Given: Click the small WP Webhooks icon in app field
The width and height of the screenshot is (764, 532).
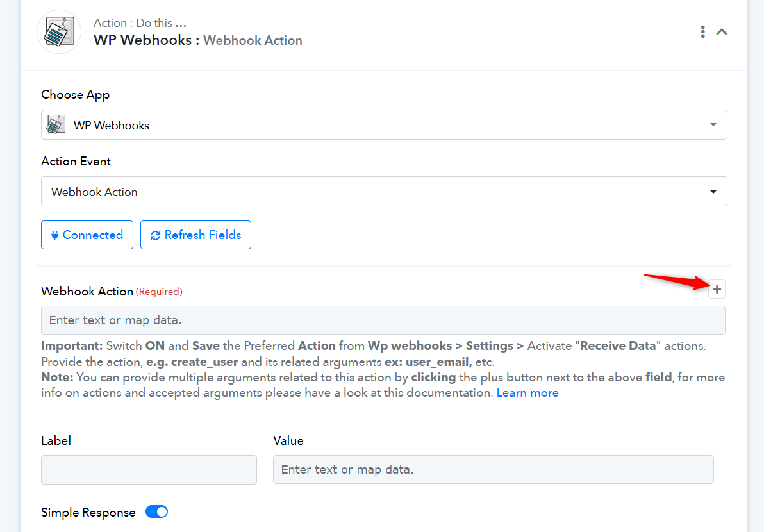Looking at the screenshot, I should pyautogui.click(x=56, y=125).
